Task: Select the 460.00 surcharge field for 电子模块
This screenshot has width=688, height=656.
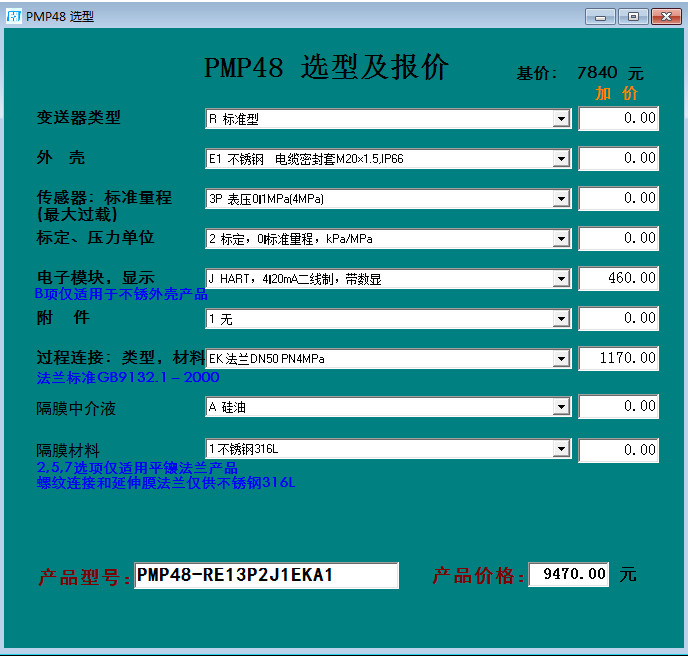Action: coord(618,278)
